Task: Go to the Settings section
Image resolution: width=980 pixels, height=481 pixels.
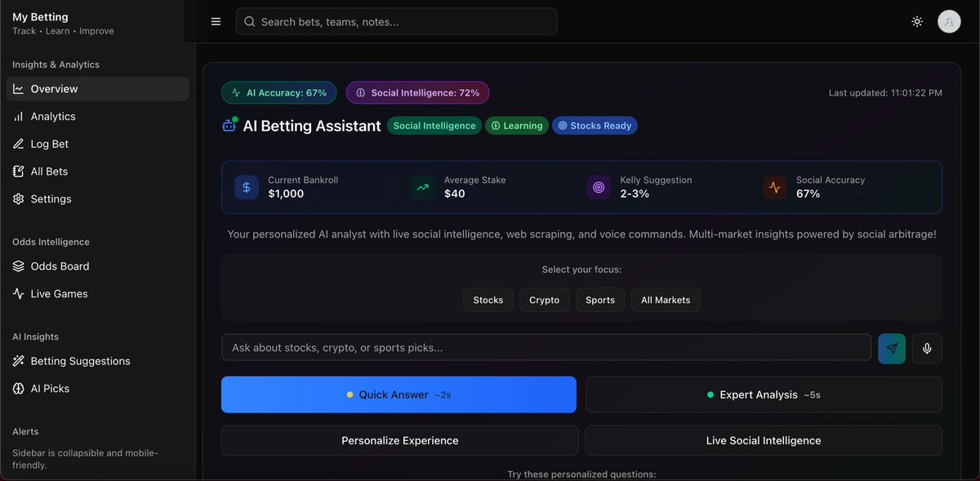Action: pyautogui.click(x=49, y=198)
